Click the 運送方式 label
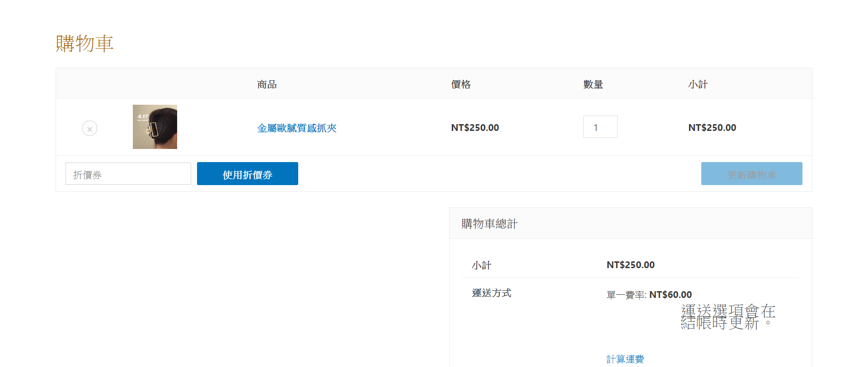 [491, 293]
